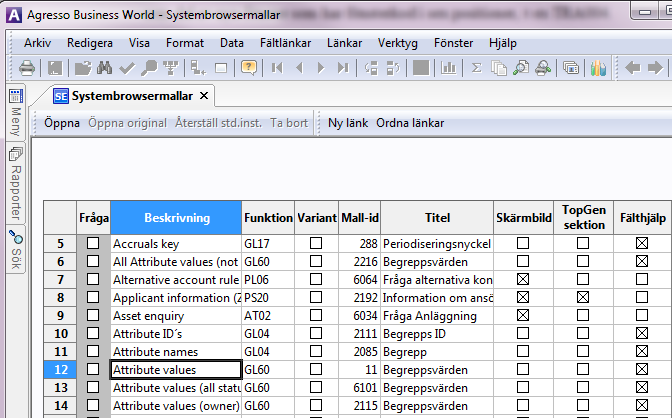672x418 pixels.
Task: Click the Save disk icon in toolbar
Action: 55,68
